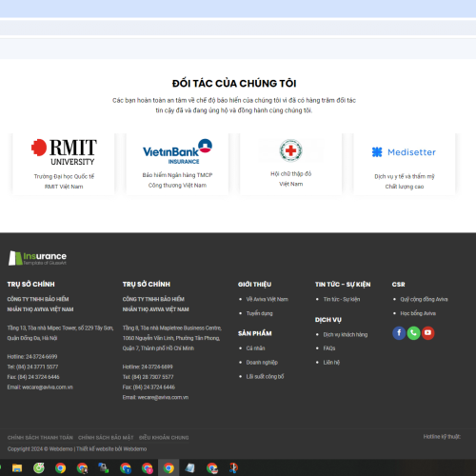
Task: Click 'Bảo hiểm Ngân hàng TMCP' caption
Action: click(x=177, y=175)
